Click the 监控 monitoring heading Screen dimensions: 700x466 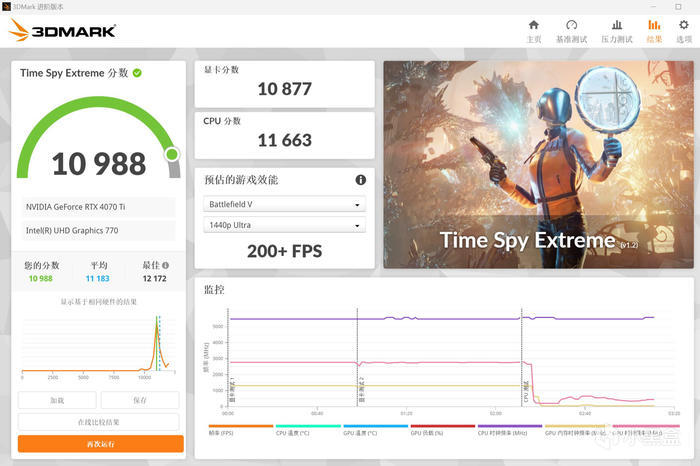[214, 290]
